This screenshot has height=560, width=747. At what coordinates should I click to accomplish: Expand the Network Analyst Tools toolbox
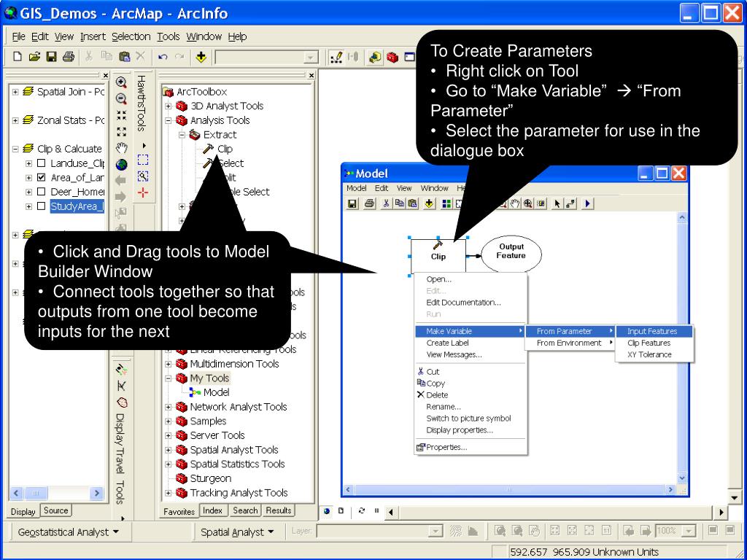169,407
